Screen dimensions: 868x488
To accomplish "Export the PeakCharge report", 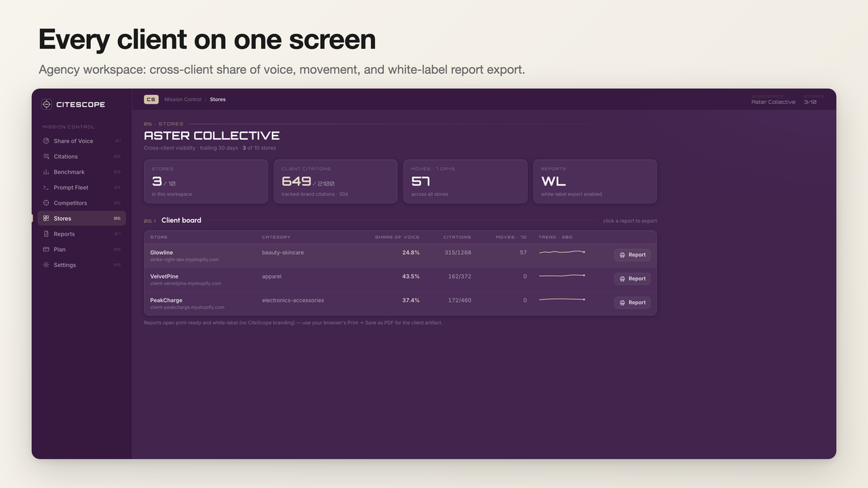I will click(x=632, y=302).
